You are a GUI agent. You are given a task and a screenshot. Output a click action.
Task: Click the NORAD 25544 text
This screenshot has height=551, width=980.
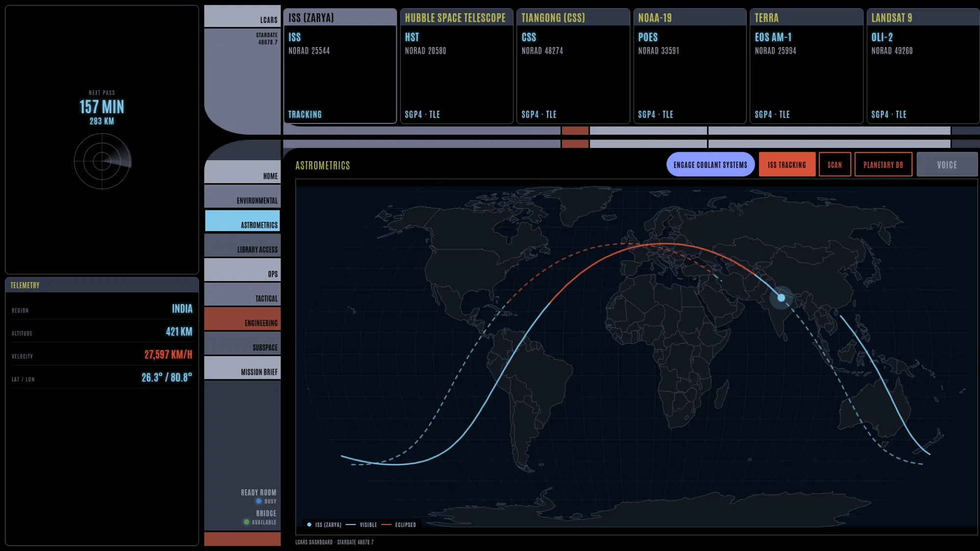pyautogui.click(x=309, y=51)
